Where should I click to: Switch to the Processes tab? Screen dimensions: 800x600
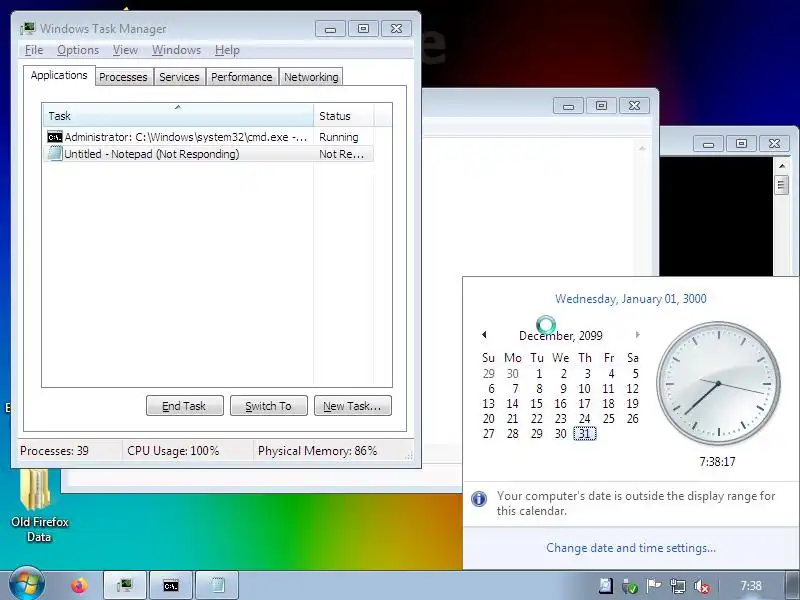[123, 77]
